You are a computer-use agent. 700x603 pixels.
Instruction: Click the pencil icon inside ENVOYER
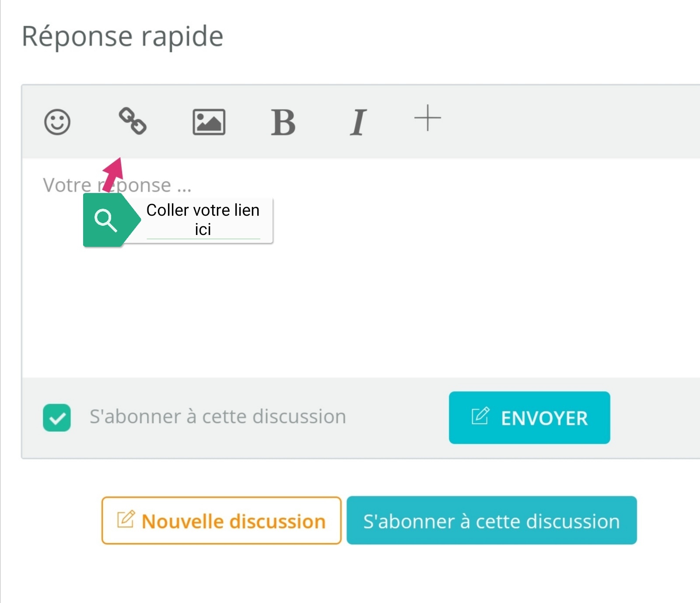point(480,416)
